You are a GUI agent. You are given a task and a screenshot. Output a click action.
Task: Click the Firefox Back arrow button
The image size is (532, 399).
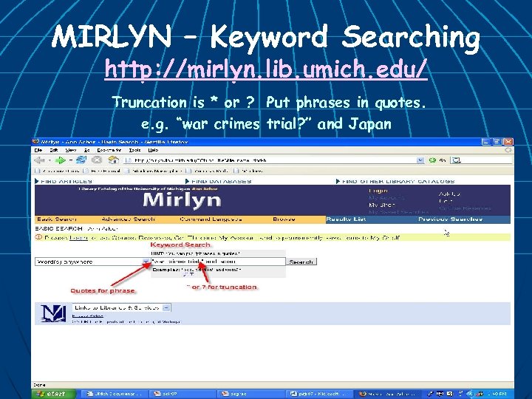(x=40, y=160)
